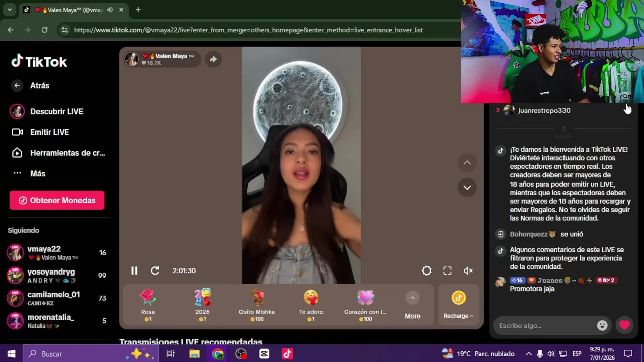Screen dimensions: 644x362
Task: Open weather widget 19°C Parc. nublado
Action: (x=478, y=354)
